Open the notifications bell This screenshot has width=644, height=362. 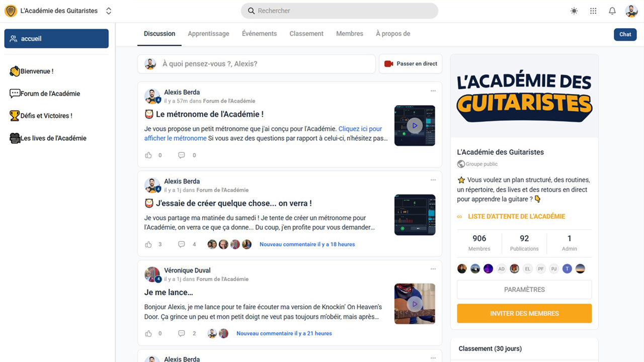612,11
